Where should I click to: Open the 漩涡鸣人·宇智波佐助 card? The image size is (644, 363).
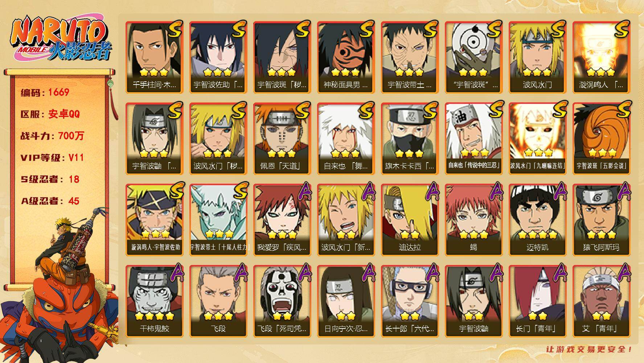click(154, 220)
